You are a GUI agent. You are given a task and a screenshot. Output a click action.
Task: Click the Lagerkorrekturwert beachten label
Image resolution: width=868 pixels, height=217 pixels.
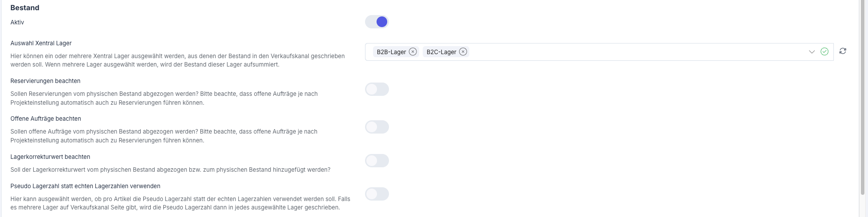pos(50,157)
